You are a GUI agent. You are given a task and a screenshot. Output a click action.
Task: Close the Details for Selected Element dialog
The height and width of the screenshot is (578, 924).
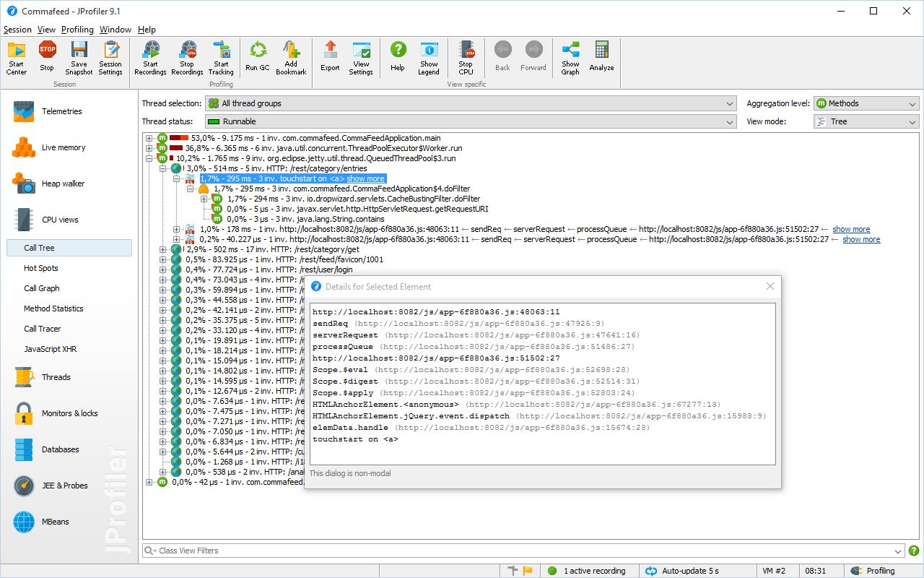(770, 286)
